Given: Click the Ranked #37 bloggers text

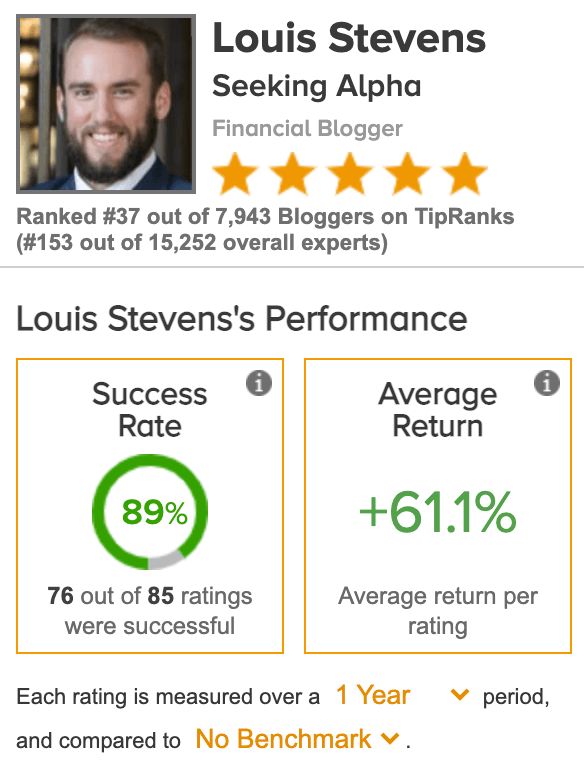Looking at the screenshot, I should coord(265,217).
